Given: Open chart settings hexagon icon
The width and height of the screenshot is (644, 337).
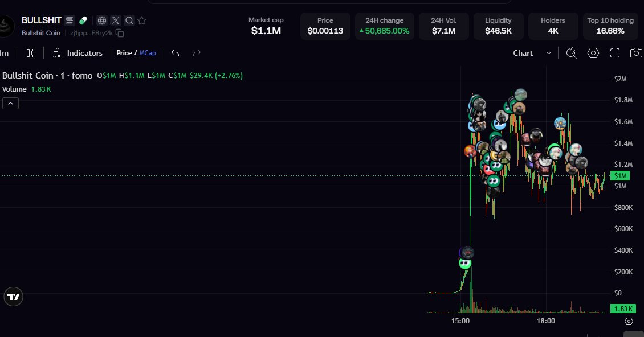Looking at the screenshot, I should click(x=593, y=52).
